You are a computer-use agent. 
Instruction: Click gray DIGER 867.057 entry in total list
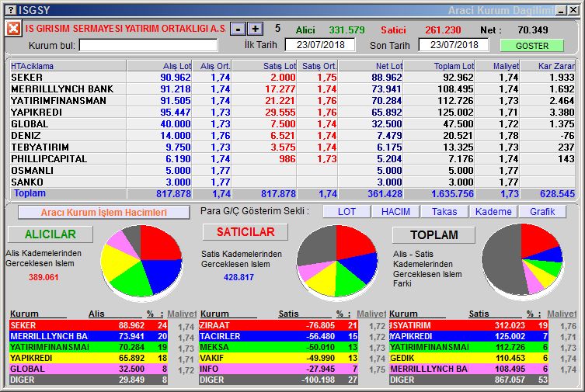click(x=468, y=380)
